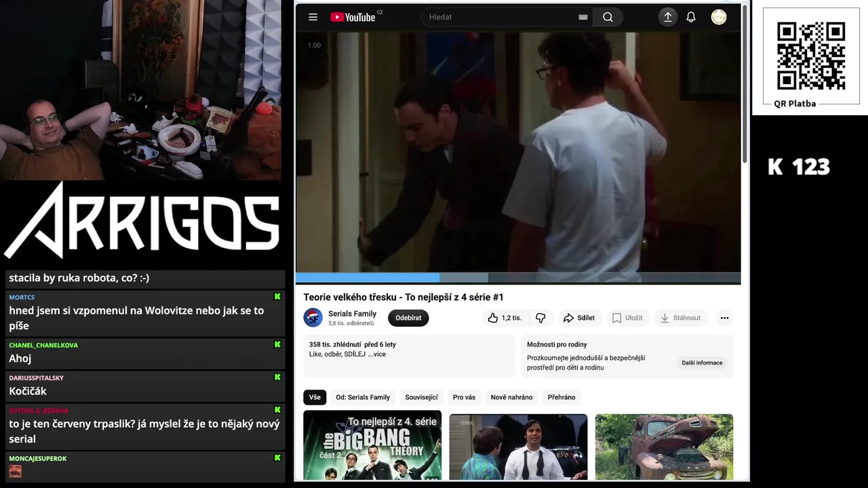This screenshot has width=868, height=488.
Task: Click the CHANEL_CHANELKOVA username in chat
Action: pos(43,345)
